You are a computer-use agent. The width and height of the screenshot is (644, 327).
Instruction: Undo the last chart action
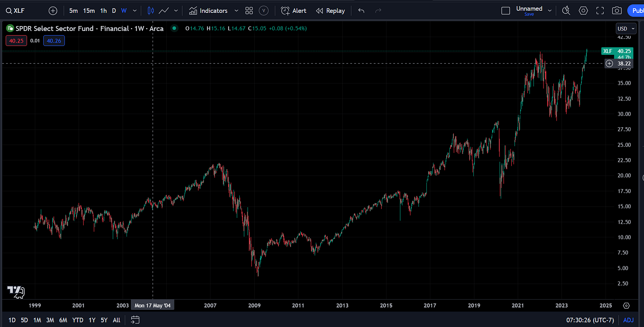click(x=361, y=11)
